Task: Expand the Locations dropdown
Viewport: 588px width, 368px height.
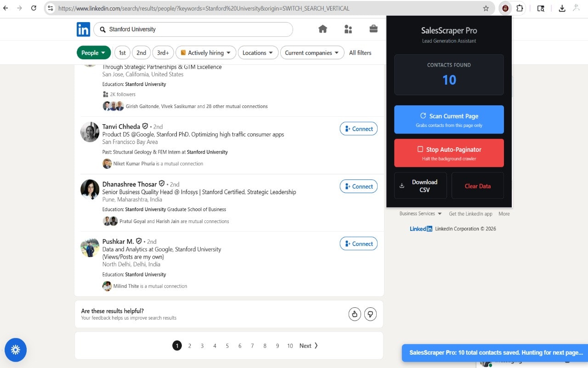Action: tap(258, 53)
